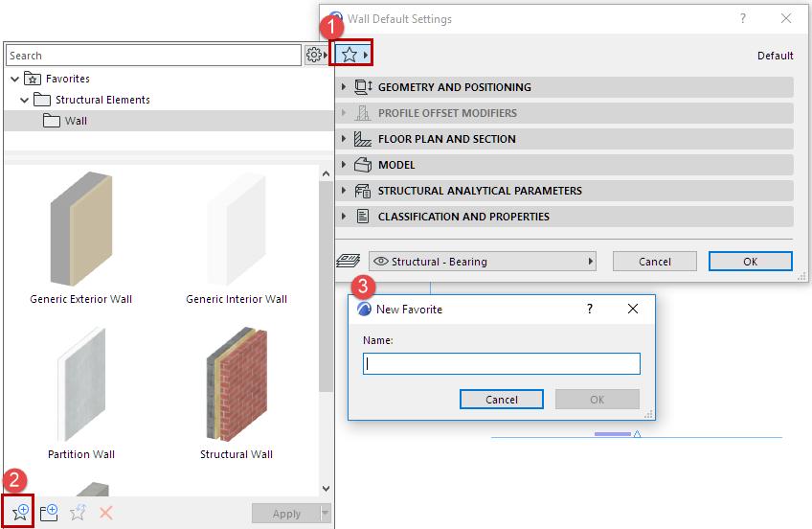
Task: Click the greyed OK in New Favorite dialog
Action: [x=598, y=399]
